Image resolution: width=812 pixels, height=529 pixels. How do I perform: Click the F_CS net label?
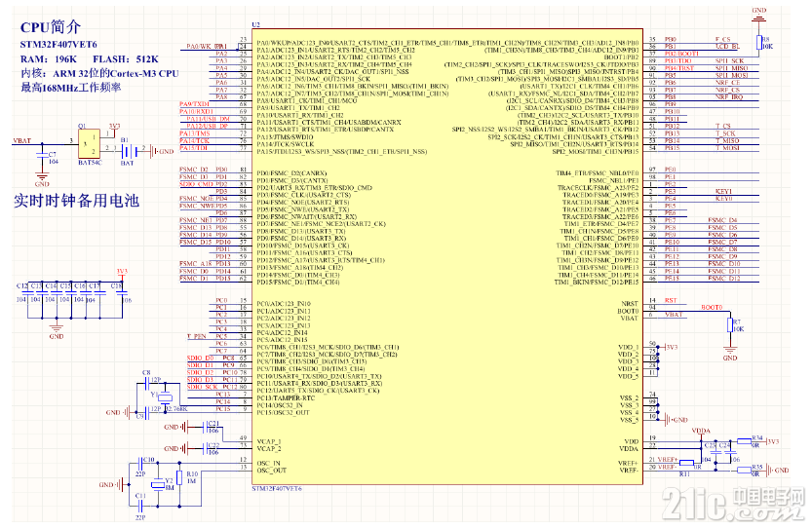[x=723, y=39]
